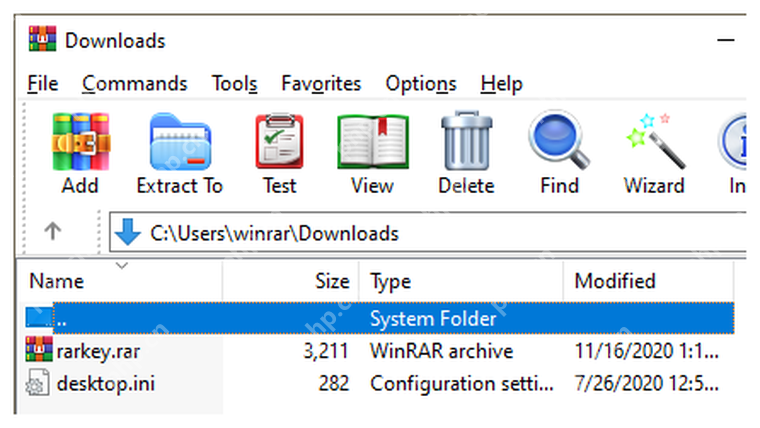The image size is (760, 428).
Task: Click the 7/26/2020 modified date
Action: [647, 383]
